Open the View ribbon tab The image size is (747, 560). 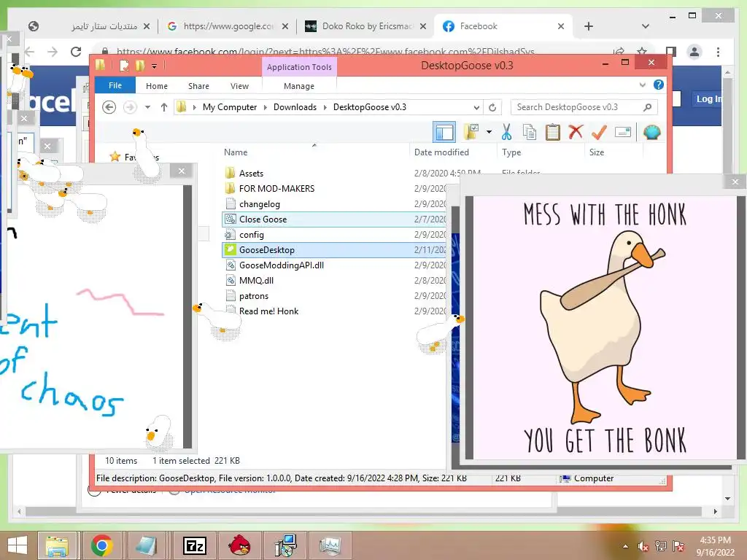point(239,86)
